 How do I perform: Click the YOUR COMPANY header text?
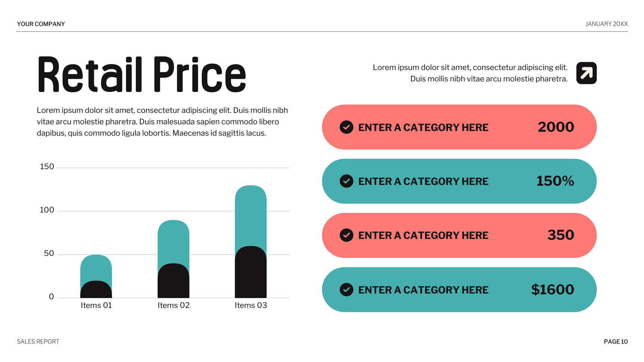[x=41, y=24]
